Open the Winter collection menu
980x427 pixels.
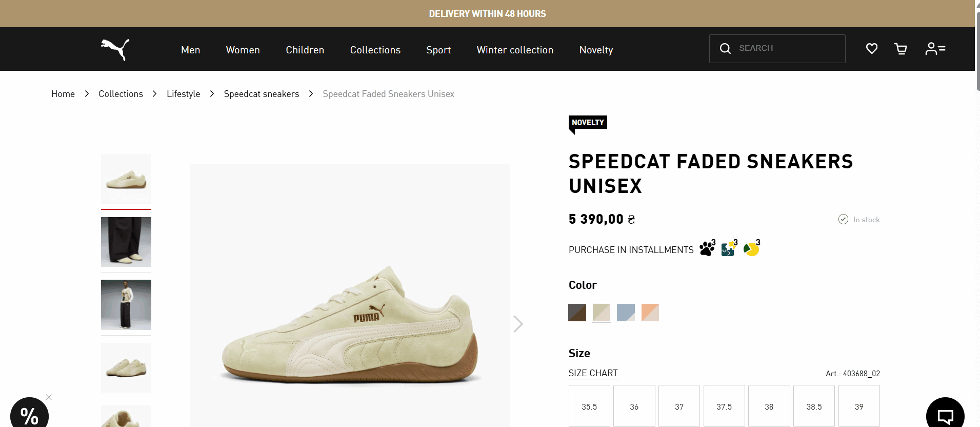point(514,50)
